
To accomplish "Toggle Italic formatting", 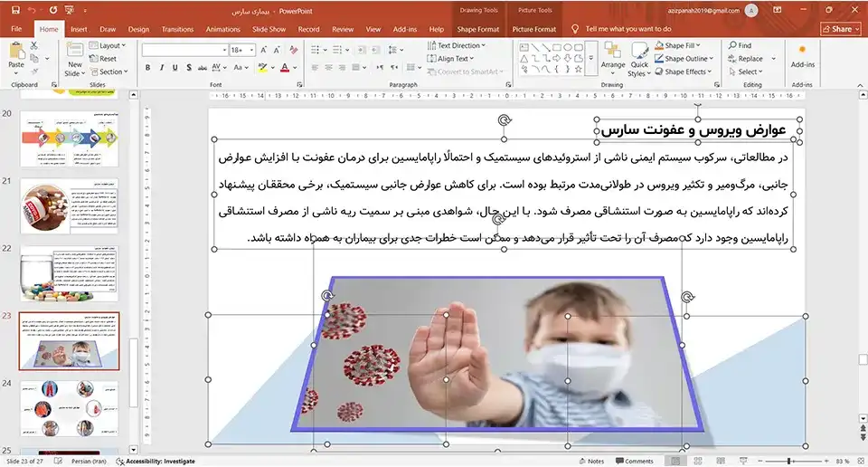I will pos(161,68).
